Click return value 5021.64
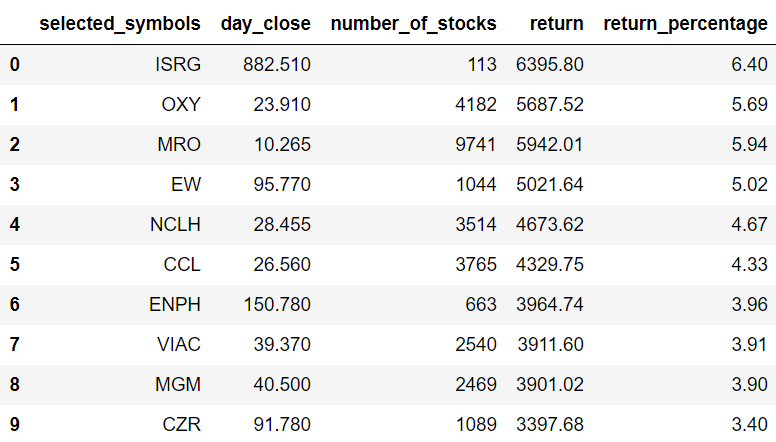Image resolution: width=776 pixels, height=442 pixels. point(550,185)
